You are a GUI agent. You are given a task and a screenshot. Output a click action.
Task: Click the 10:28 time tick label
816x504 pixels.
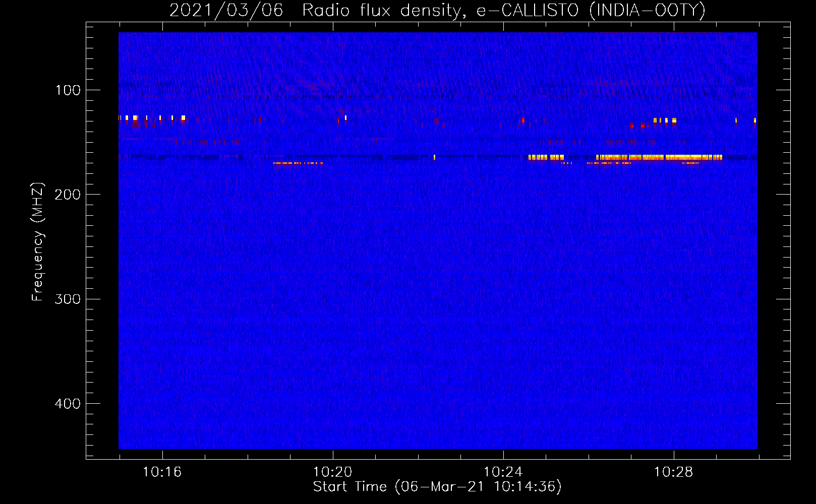coord(673,472)
